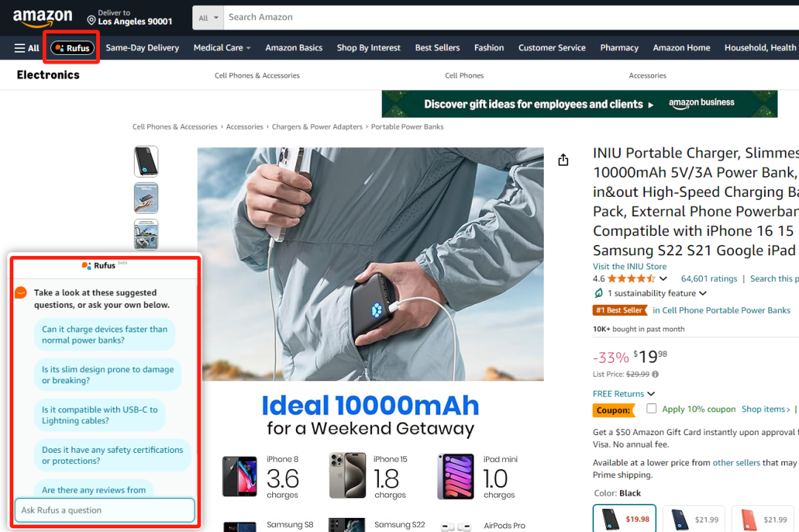The image size is (799, 532).
Task: Click the share icon beside product image
Action: click(563, 160)
